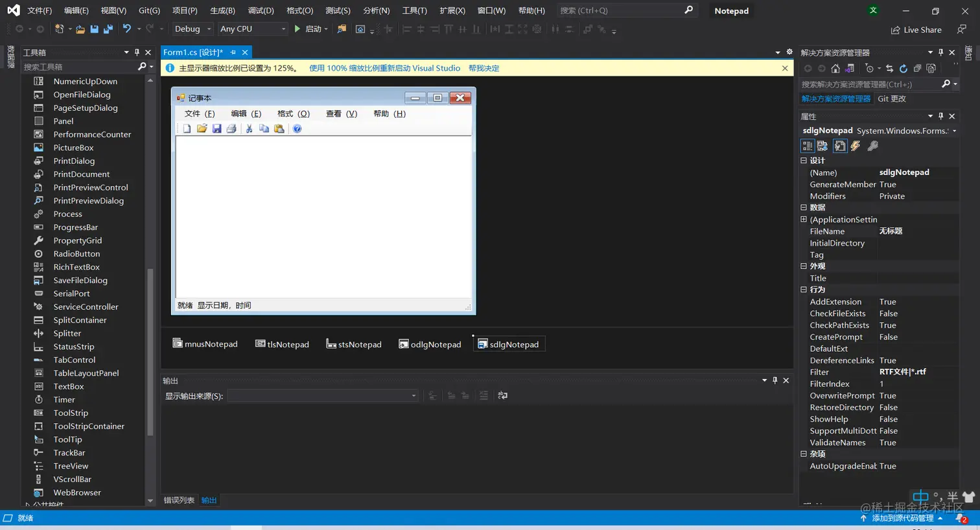Click the Copy icon in Notepad form toolbar

(264, 128)
